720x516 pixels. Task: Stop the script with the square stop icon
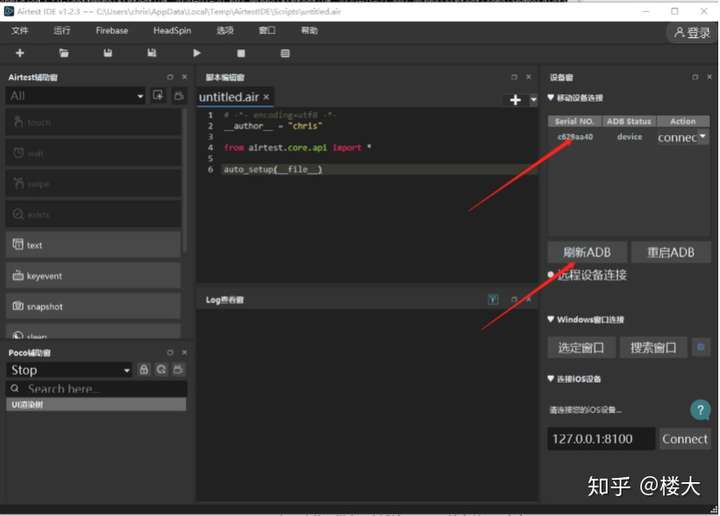point(241,53)
